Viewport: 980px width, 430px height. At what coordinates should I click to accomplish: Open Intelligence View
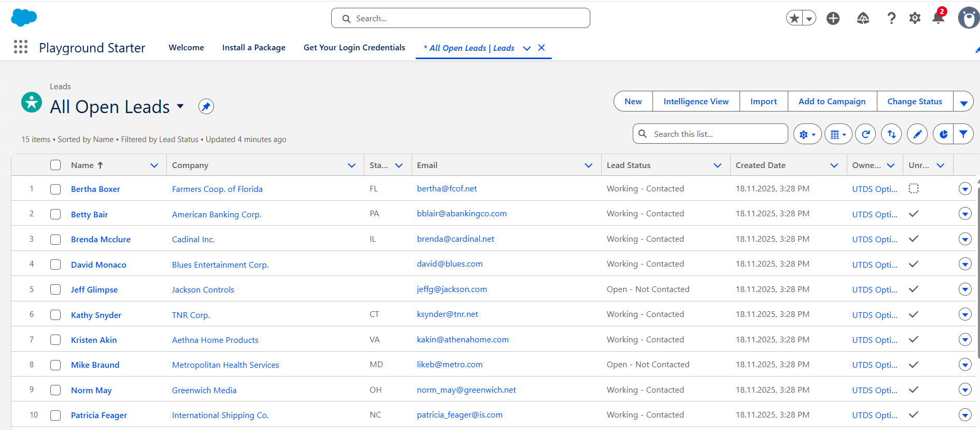pyautogui.click(x=696, y=102)
